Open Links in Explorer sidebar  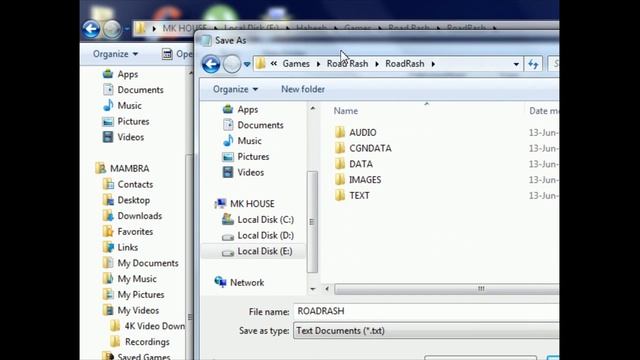pos(120,247)
